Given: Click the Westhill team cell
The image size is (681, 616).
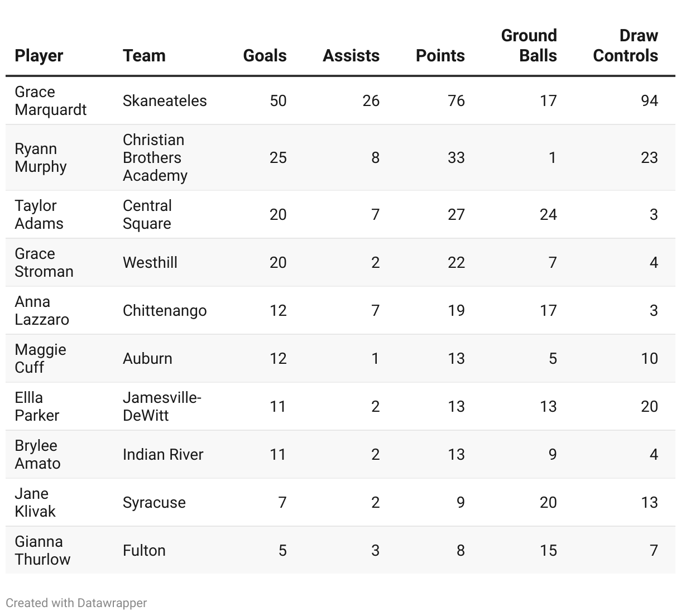Looking at the screenshot, I should [150, 263].
